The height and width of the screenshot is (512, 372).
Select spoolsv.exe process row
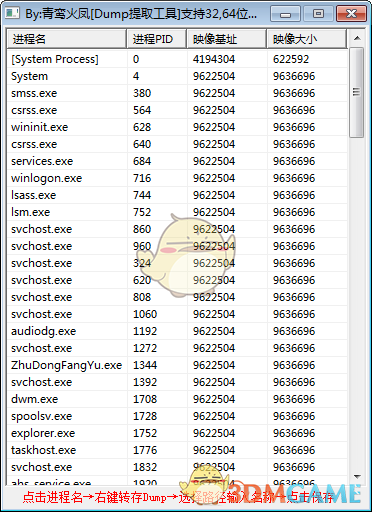[x=177, y=416]
